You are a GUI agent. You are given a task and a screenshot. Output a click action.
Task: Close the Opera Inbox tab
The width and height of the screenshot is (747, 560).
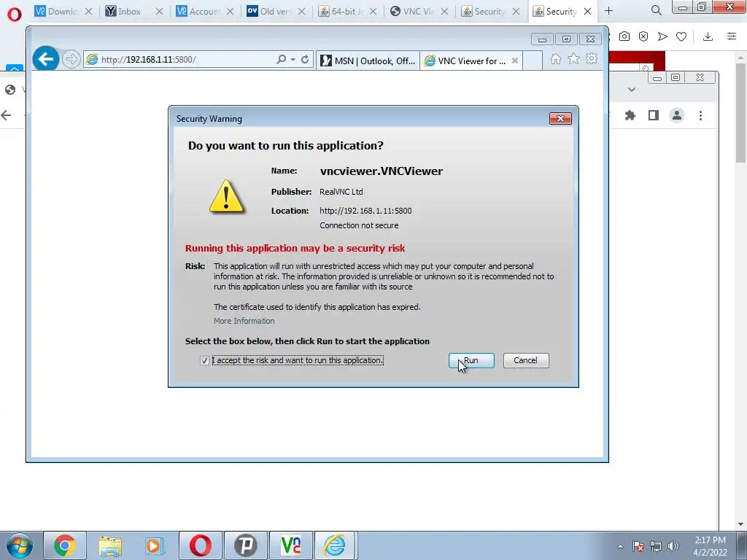coord(159,11)
